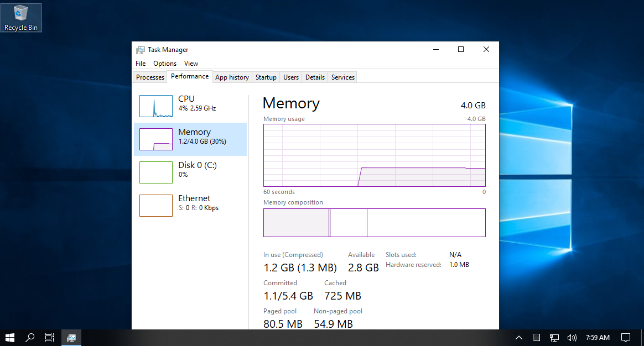Click the 'Memory composition' label
Image resolution: width=644 pixels, height=346 pixels.
click(293, 202)
